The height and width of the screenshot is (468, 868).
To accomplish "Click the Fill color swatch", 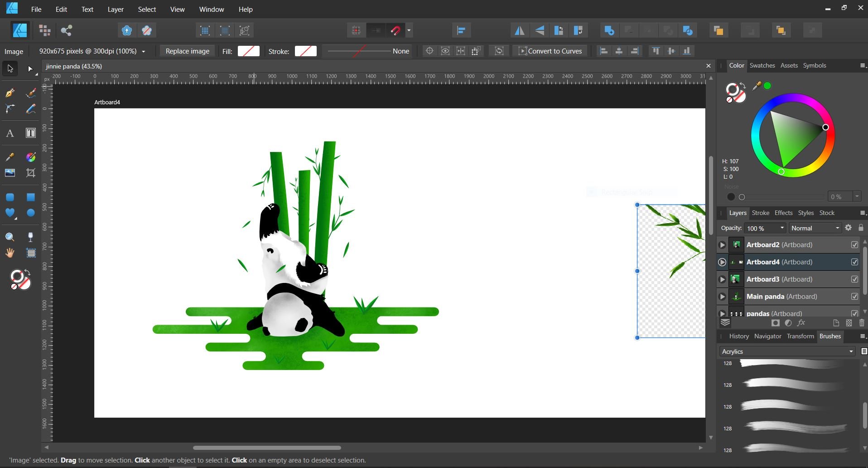I will (249, 51).
